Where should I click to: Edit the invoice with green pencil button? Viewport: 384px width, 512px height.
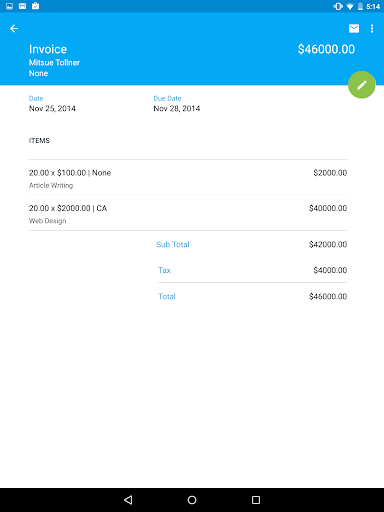(x=362, y=85)
